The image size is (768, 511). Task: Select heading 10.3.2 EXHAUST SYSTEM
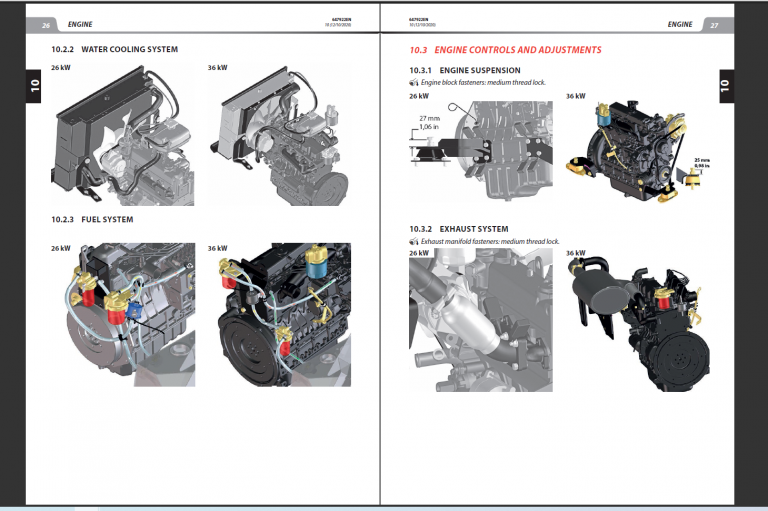[459, 229]
